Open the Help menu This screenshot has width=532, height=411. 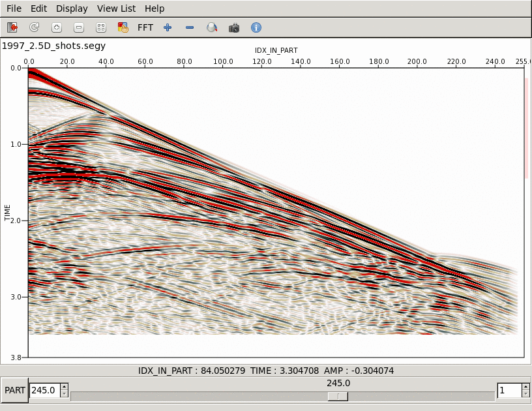coord(155,8)
